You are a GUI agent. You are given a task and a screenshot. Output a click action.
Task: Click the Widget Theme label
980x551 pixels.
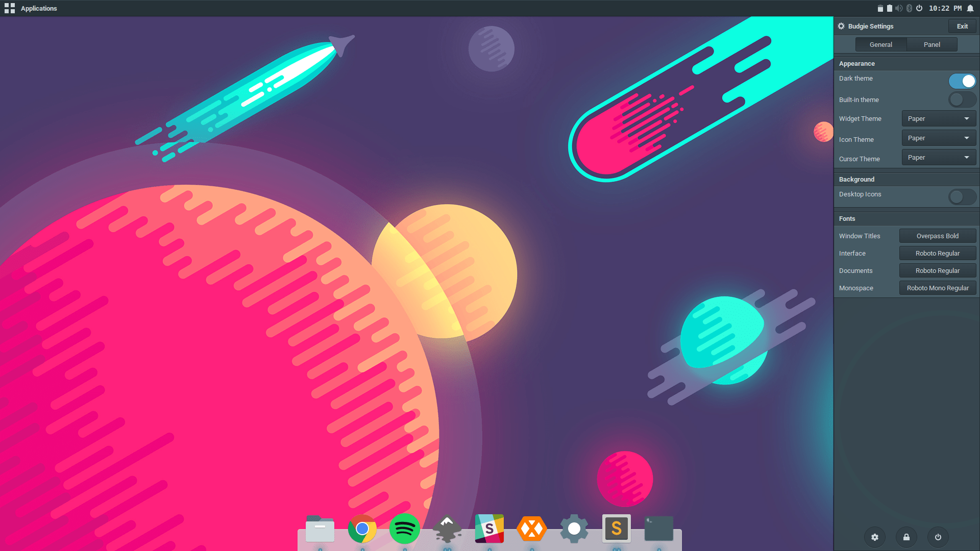(860, 118)
